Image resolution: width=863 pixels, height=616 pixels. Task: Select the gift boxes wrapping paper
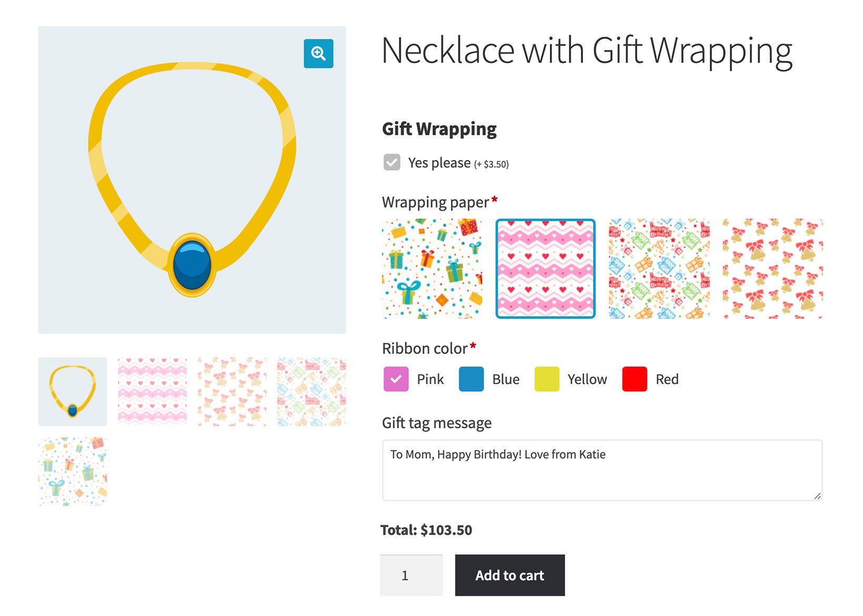coord(433,268)
